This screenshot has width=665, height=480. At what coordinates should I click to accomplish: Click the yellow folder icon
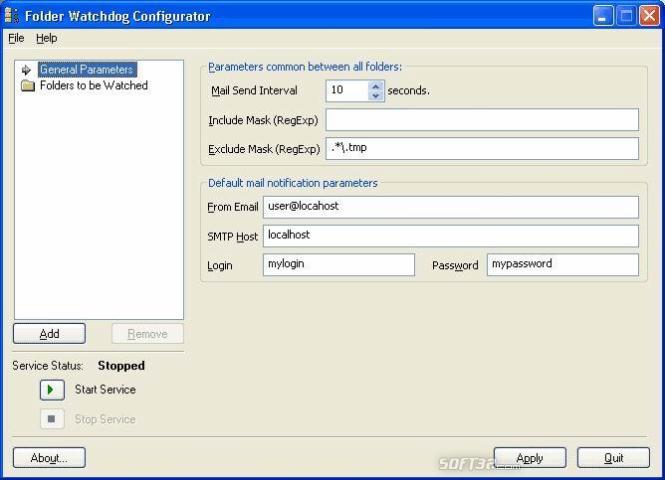tap(28, 85)
